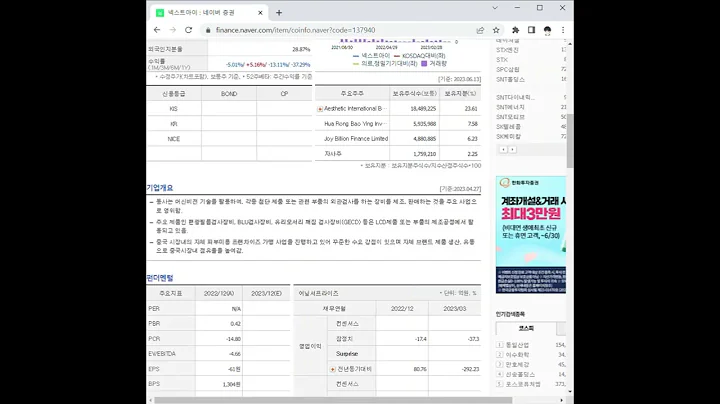Image resolution: width=720 pixels, height=404 pixels.
Task: Click the 한화투자증권 advertisement banner
Action: pos(531,235)
